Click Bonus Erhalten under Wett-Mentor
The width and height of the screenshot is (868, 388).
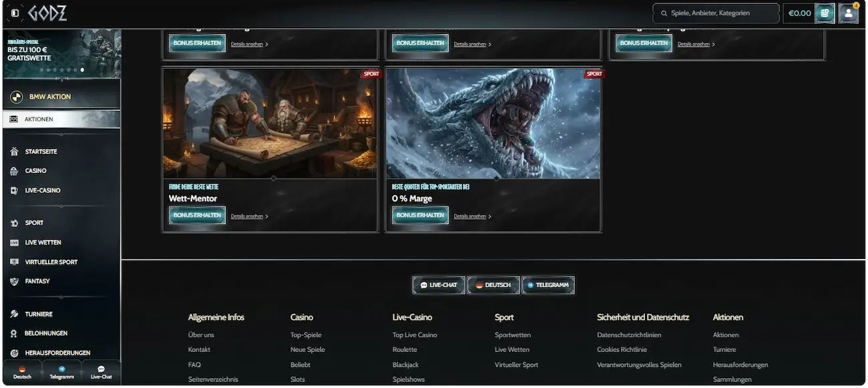coord(197,215)
